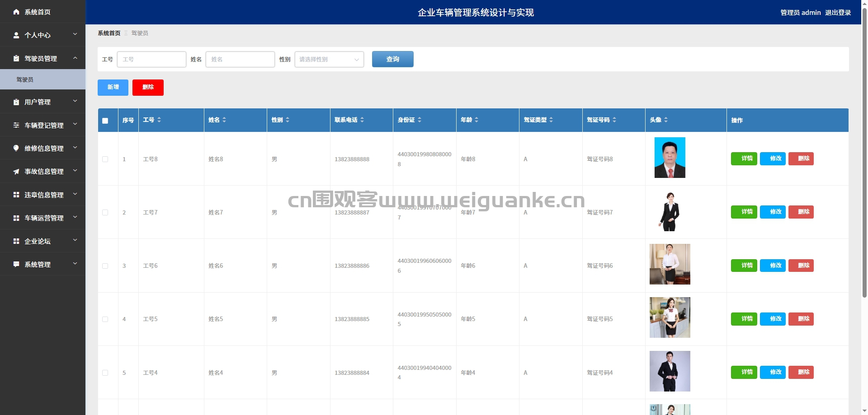The image size is (868, 415).
Task: Check the row checkbox for 工号8
Action: (105, 159)
